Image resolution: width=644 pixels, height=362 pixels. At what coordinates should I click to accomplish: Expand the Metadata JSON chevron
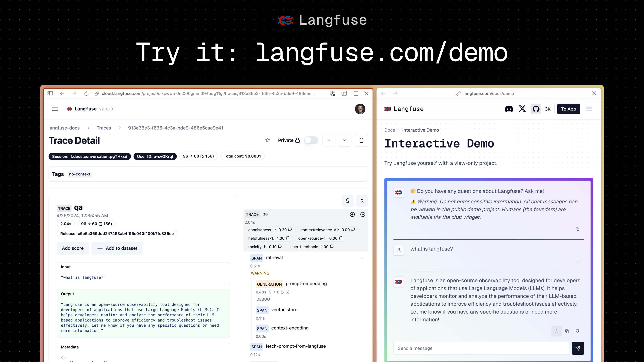(65, 358)
